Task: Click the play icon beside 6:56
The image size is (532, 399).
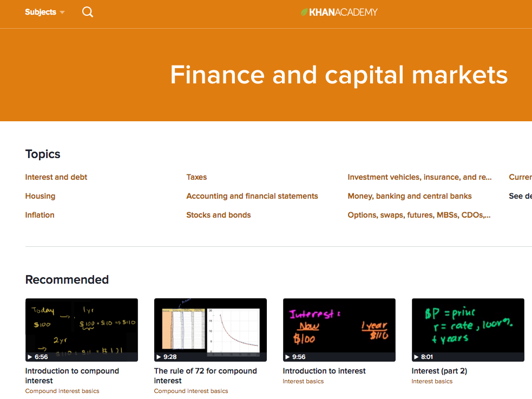Action: coord(30,357)
